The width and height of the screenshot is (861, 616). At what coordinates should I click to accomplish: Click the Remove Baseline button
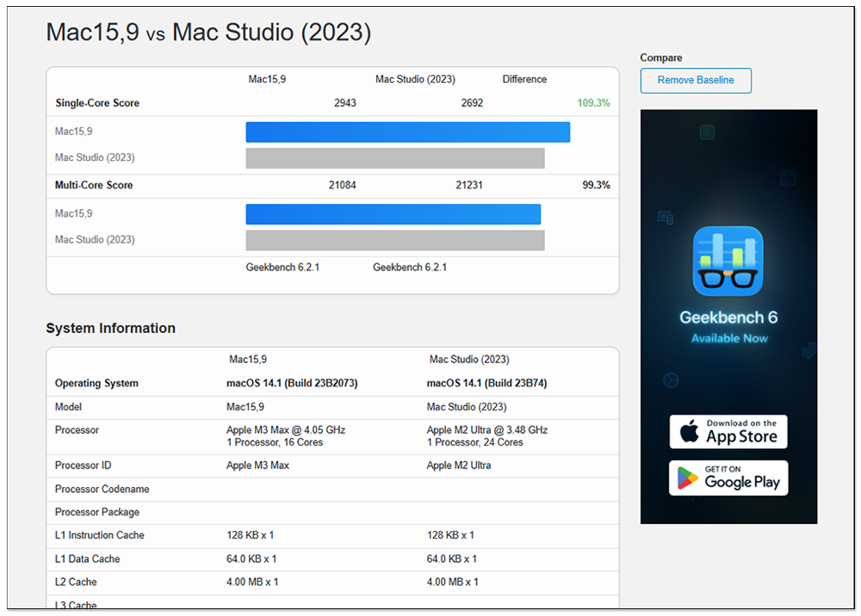[x=695, y=80]
